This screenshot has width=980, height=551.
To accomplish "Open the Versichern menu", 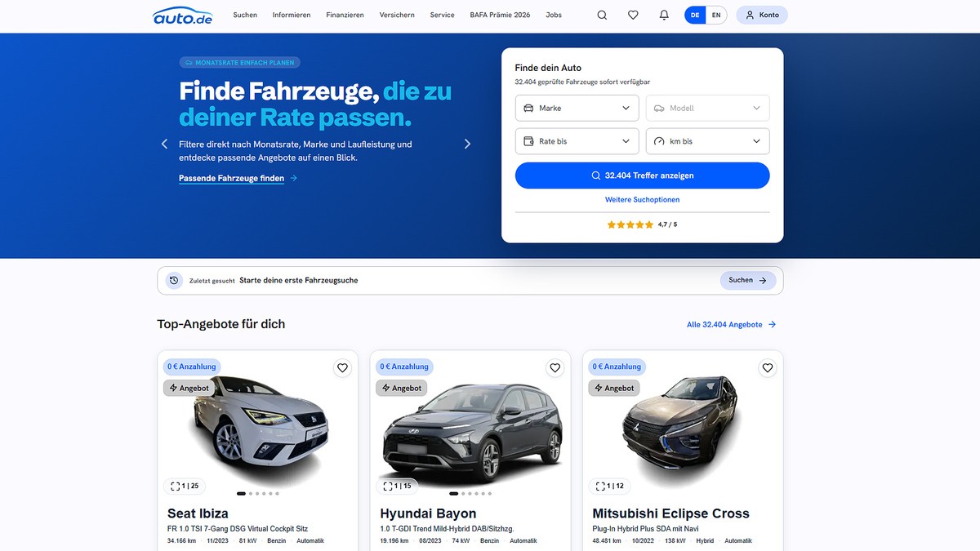I will click(397, 15).
